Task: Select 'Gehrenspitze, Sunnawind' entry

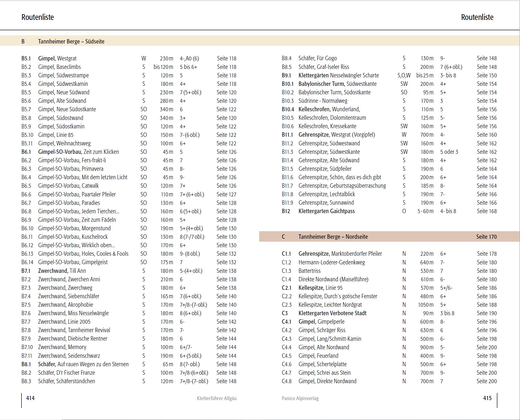Action: coord(326,203)
